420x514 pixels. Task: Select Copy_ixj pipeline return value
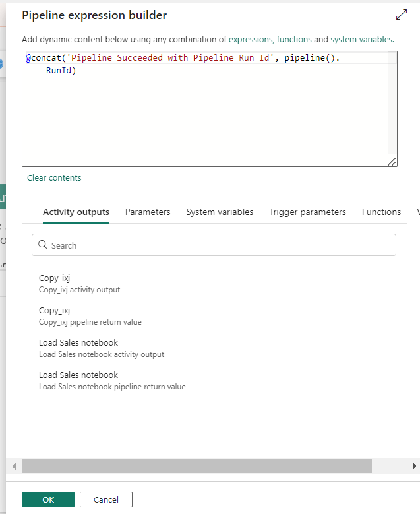point(90,316)
